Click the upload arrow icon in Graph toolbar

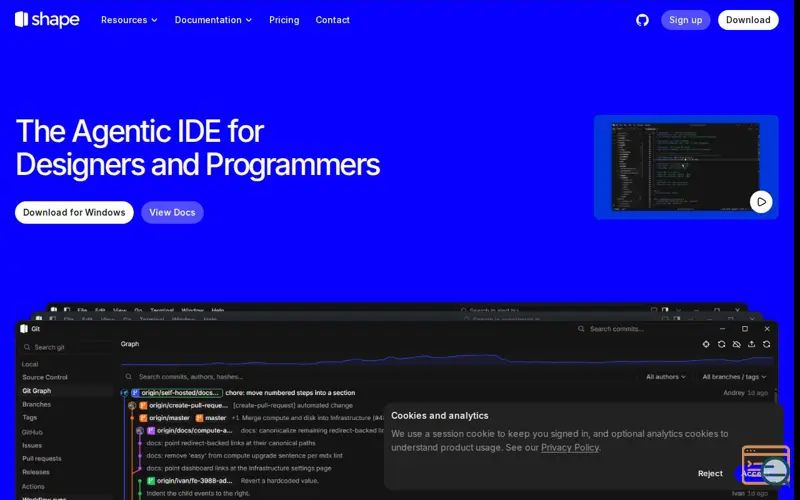(x=752, y=344)
